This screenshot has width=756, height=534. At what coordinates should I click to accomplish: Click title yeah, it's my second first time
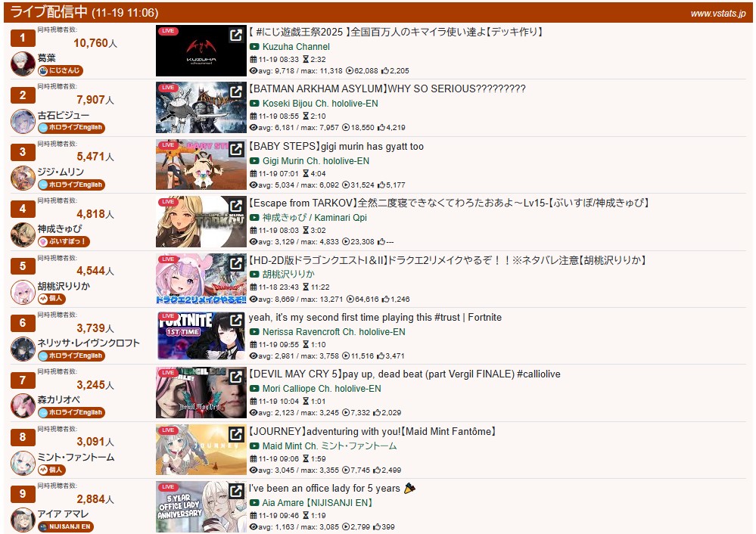coord(375,317)
